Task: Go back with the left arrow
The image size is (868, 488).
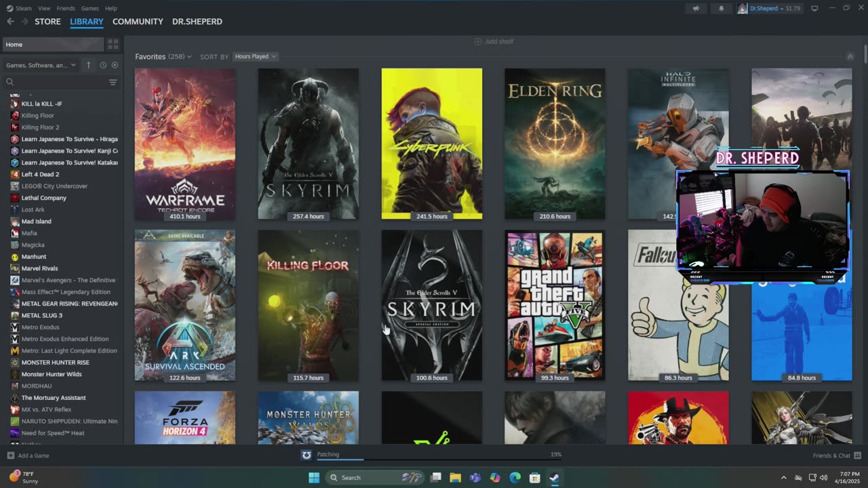Action: 10,22
